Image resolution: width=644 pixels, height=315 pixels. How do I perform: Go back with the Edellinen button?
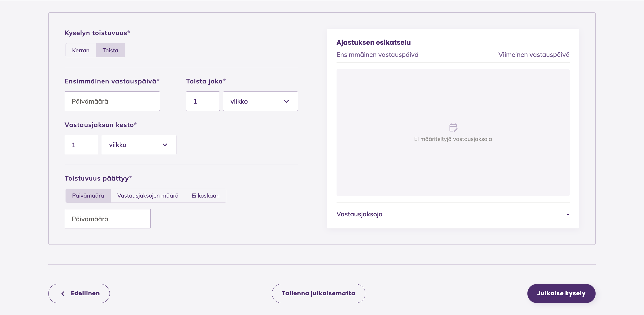tap(79, 294)
